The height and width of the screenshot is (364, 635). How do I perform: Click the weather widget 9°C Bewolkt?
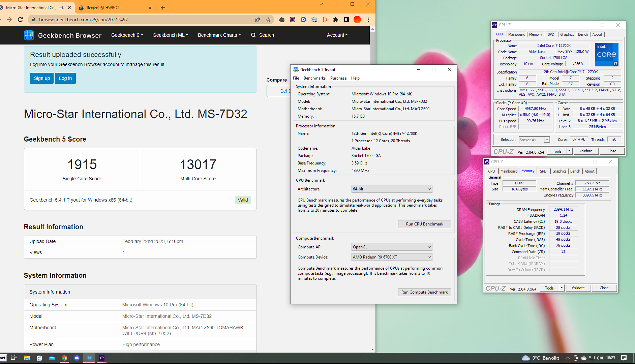(x=540, y=358)
